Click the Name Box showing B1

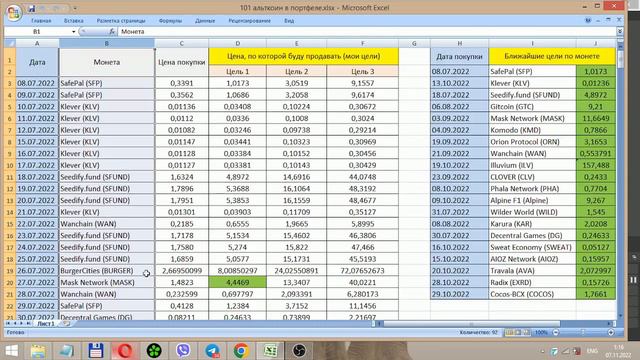[x=38, y=31]
